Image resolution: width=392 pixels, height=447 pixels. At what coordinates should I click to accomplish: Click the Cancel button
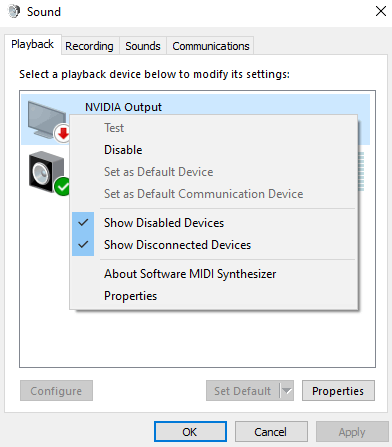coord(271,432)
